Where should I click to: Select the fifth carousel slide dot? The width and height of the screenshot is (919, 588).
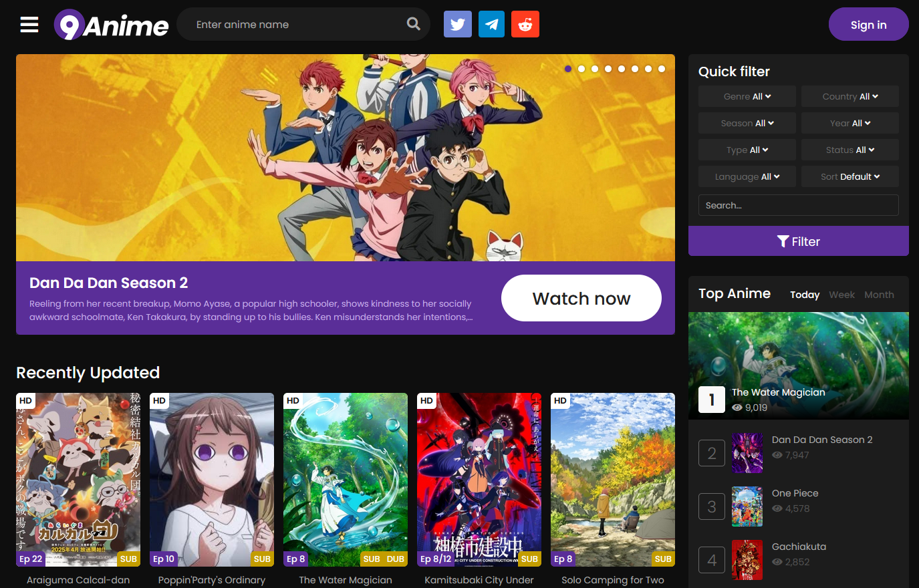coord(622,69)
